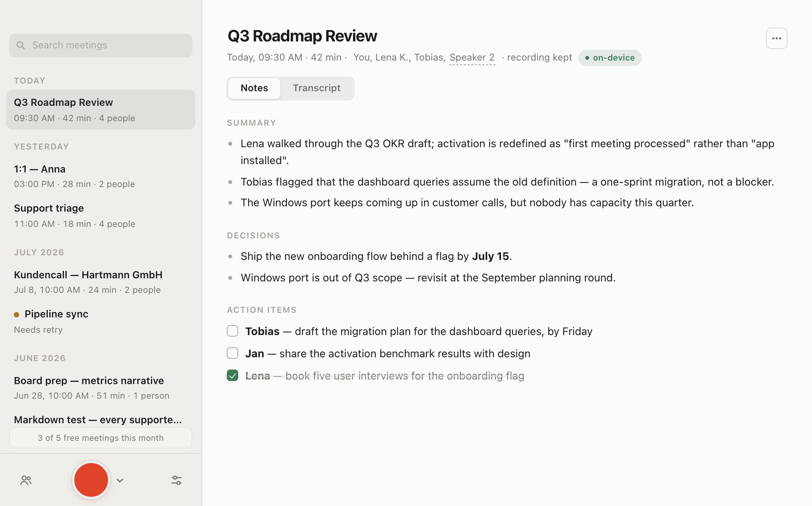
Task: Click the Windows port customer calls bullet
Action: point(467,202)
